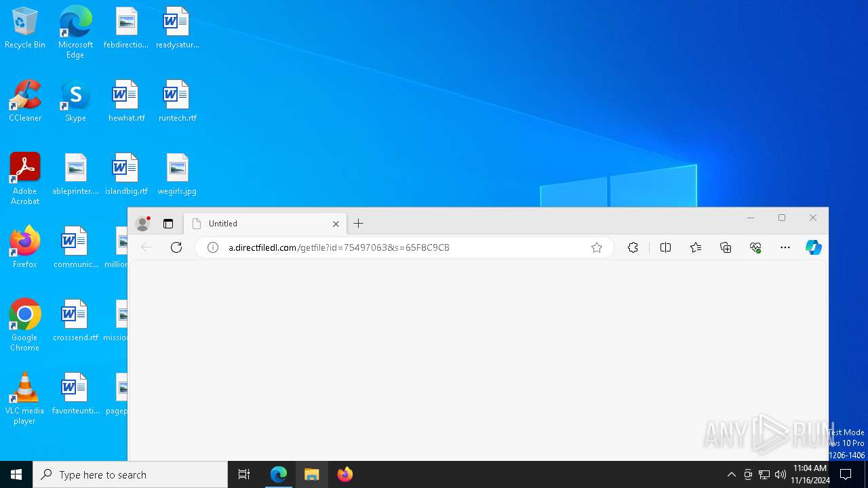Open File Explorer from taskbar
The height and width of the screenshot is (488, 868).
(x=312, y=474)
